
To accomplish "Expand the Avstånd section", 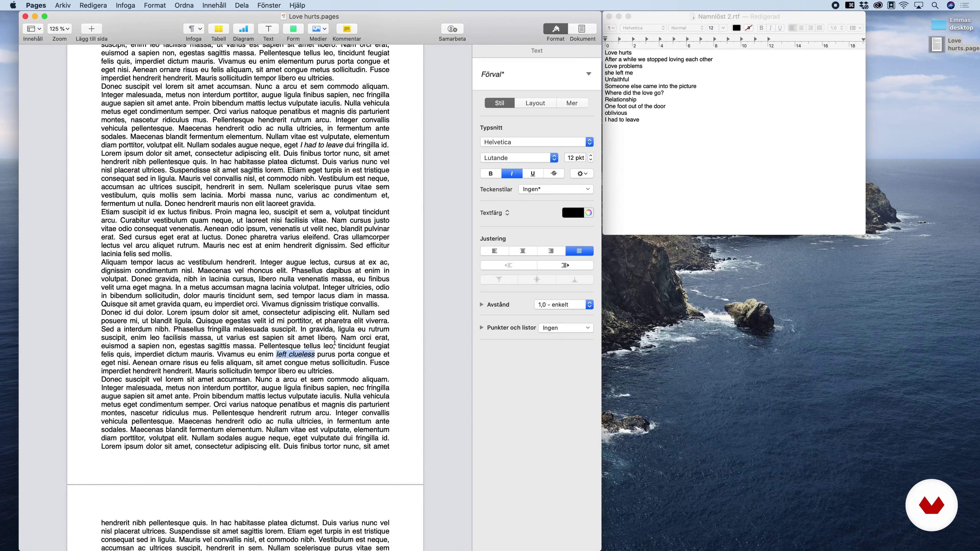I will [x=482, y=305].
